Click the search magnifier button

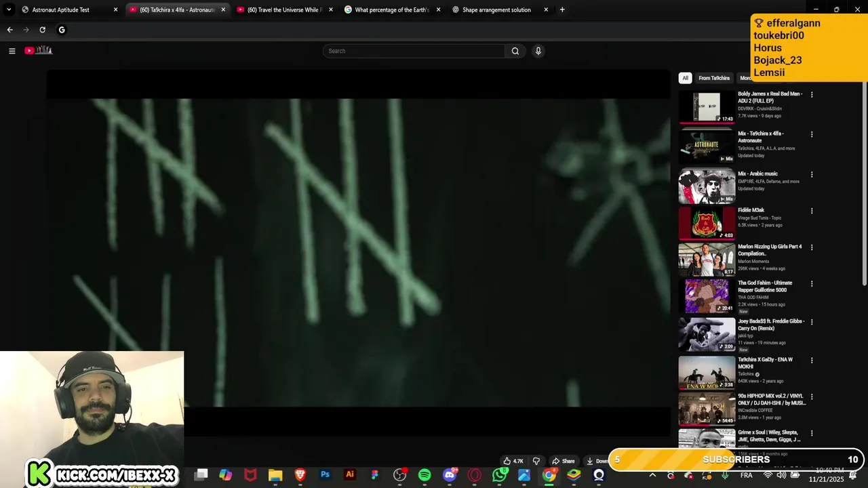[x=515, y=51]
